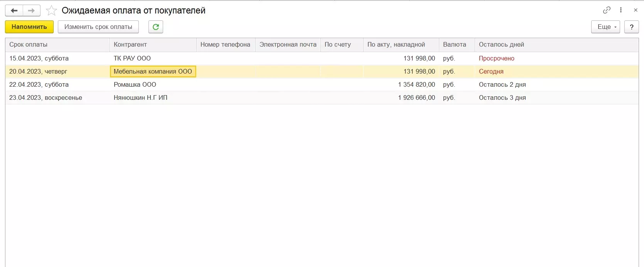Close the form with the X

[x=636, y=10]
